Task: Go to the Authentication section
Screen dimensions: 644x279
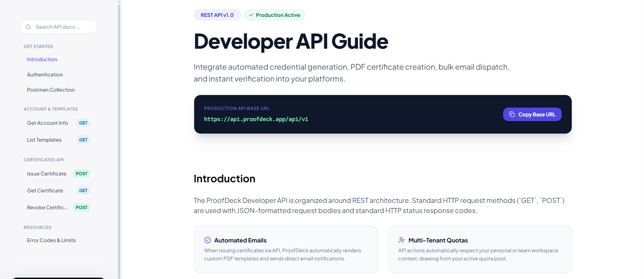Action: pos(45,75)
